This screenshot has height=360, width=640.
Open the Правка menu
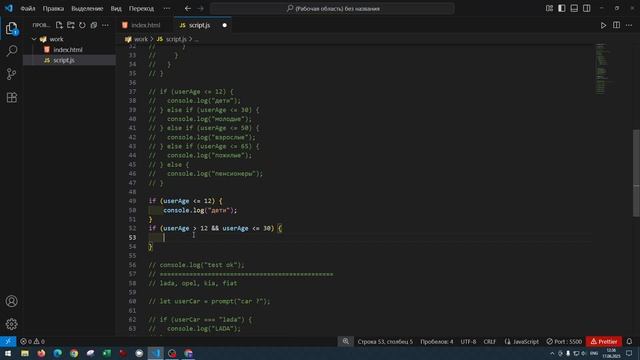[x=53, y=9]
